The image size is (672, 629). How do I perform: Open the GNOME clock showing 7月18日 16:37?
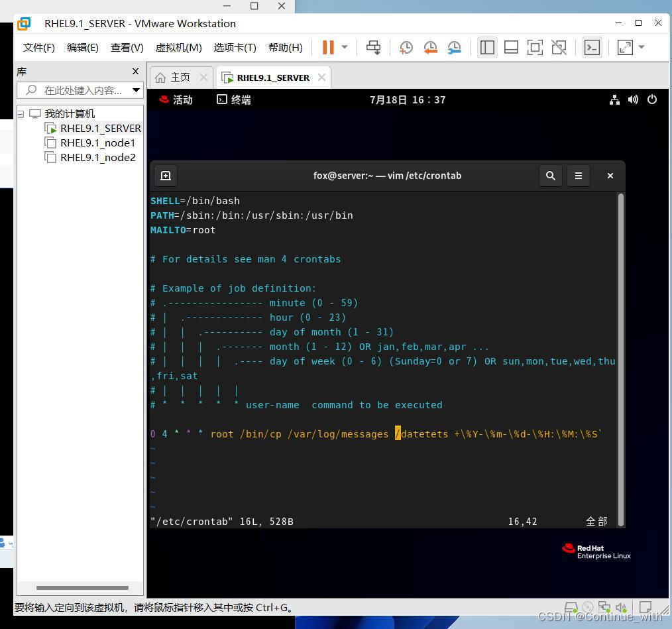(408, 100)
